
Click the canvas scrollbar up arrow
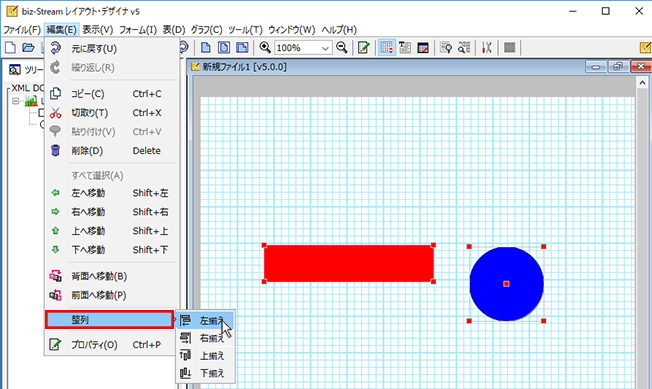pos(642,83)
